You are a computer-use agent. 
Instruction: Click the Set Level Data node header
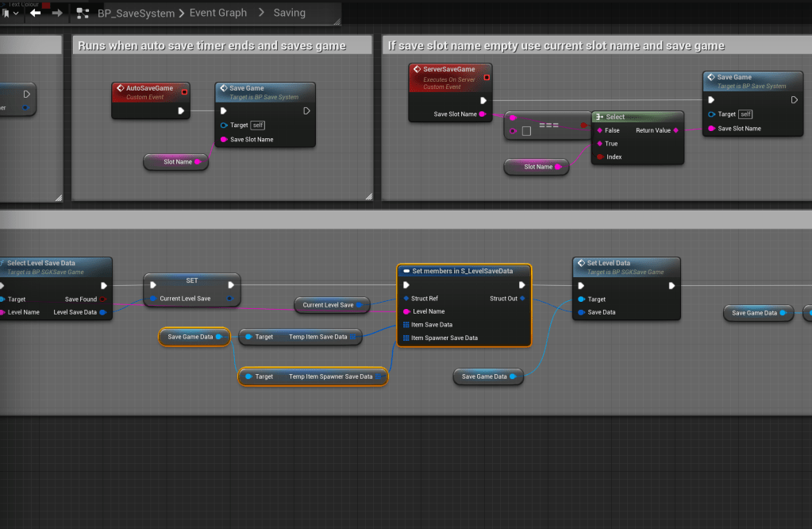(625, 264)
